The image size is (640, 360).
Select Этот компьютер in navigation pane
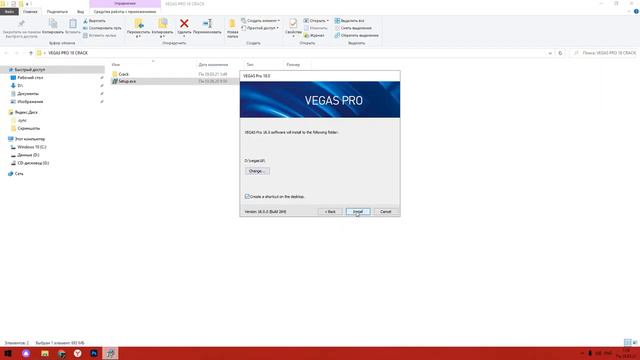(x=29, y=139)
